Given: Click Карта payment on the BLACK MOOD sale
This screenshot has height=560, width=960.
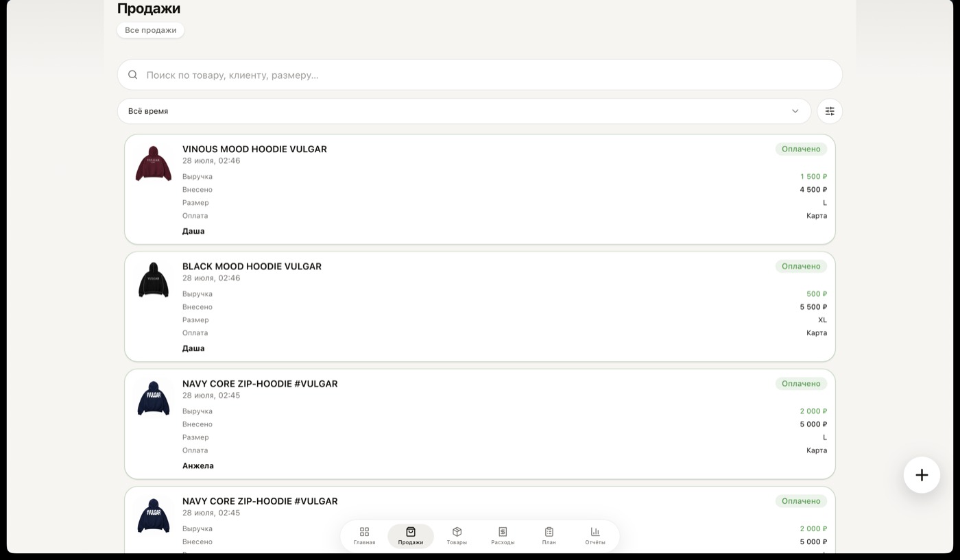Looking at the screenshot, I should click(x=817, y=333).
